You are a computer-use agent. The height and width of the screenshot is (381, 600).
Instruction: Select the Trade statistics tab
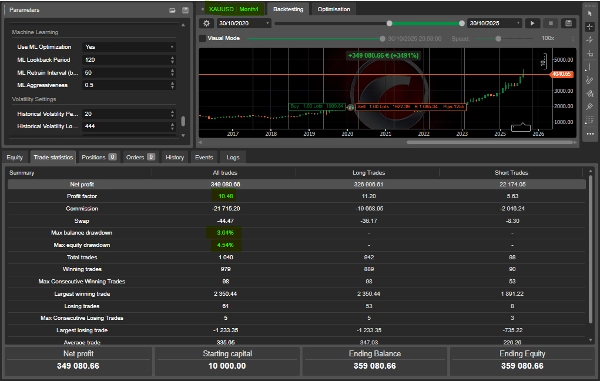coord(53,157)
